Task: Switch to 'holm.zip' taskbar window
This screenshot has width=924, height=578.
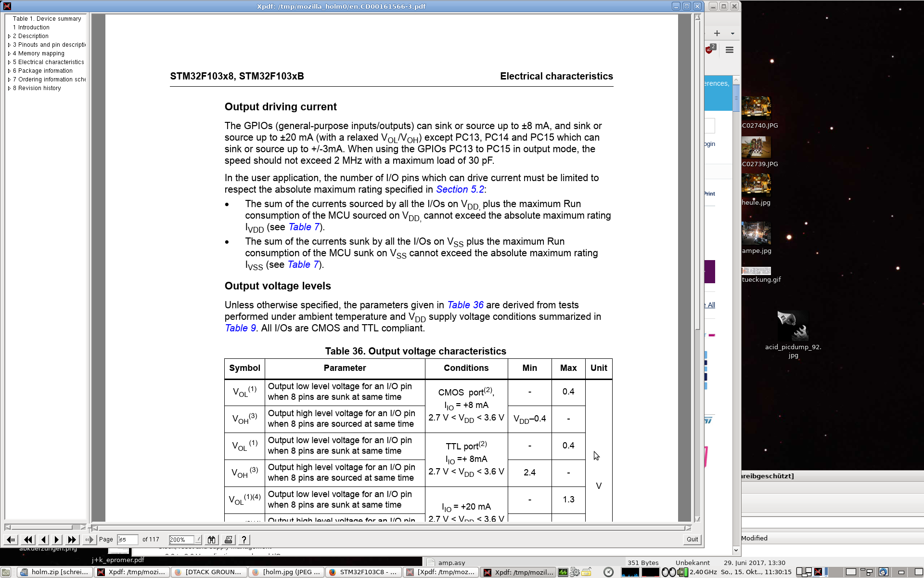Action: 54,572
